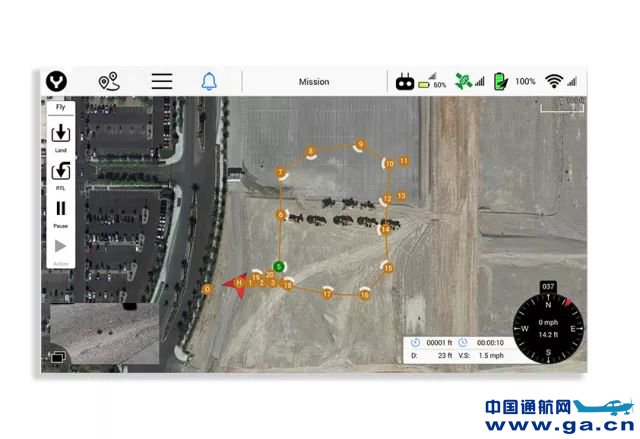Tap the GPS satellite signal icon
Viewport: 640px width, 439px height.
[463, 82]
